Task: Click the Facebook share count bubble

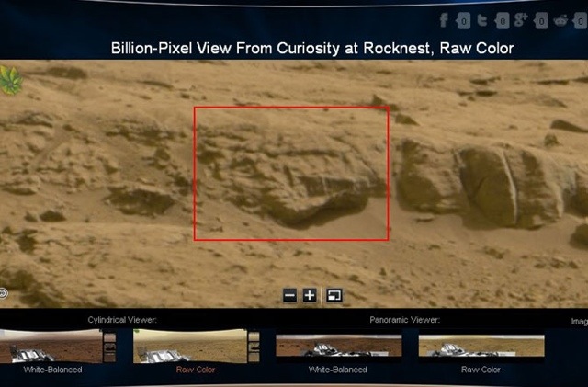Action: point(463,21)
